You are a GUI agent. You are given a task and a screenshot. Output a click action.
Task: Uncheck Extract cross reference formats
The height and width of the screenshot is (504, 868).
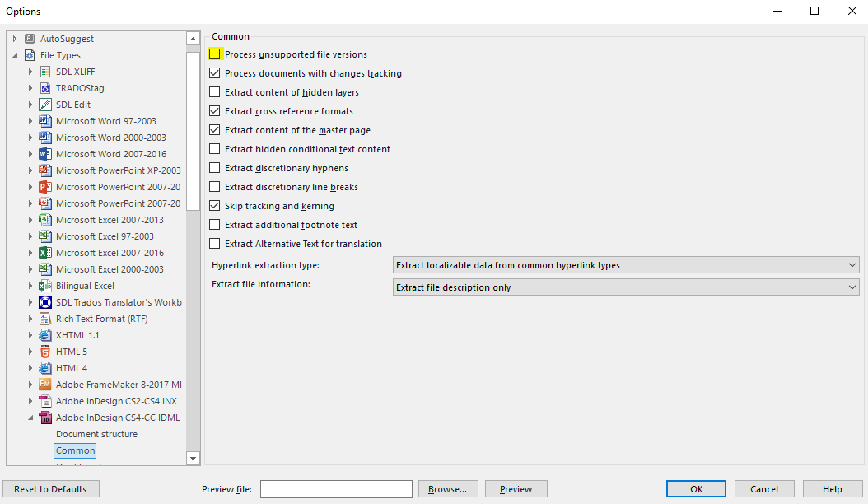(x=215, y=111)
